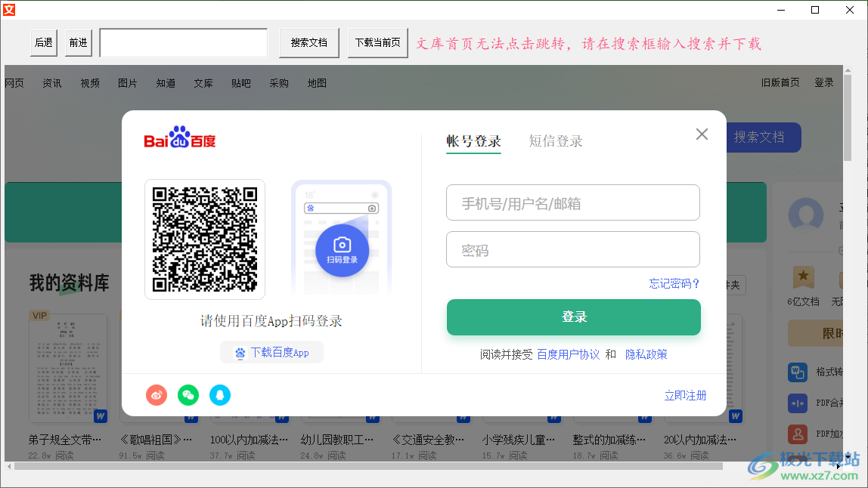
Task: Minimize the application window
Action: [781, 10]
